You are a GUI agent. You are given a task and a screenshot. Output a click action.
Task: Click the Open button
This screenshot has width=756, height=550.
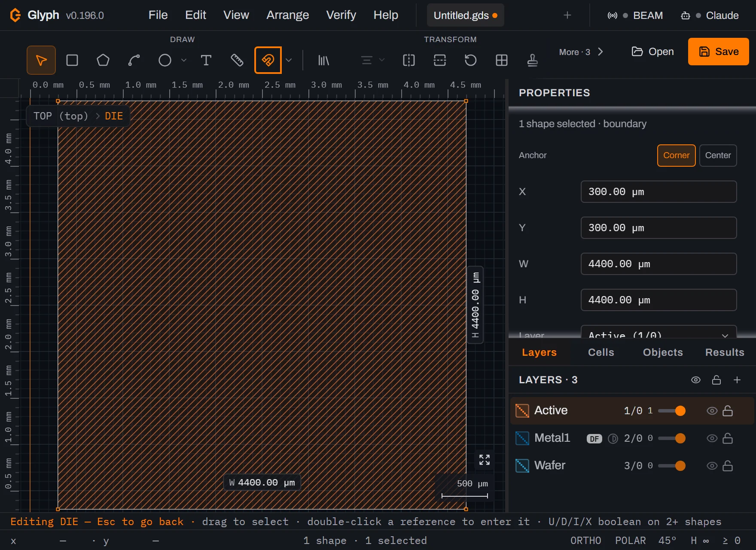(x=652, y=52)
